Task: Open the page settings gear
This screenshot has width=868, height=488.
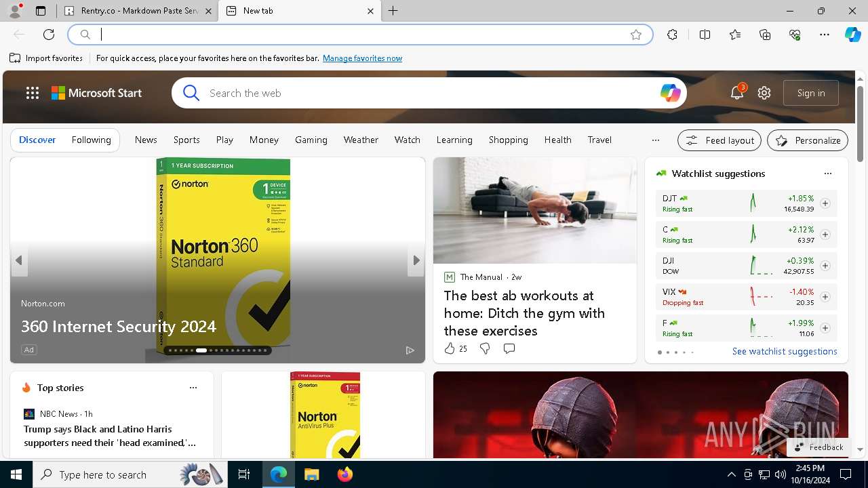Action: click(x=764, y=93)
